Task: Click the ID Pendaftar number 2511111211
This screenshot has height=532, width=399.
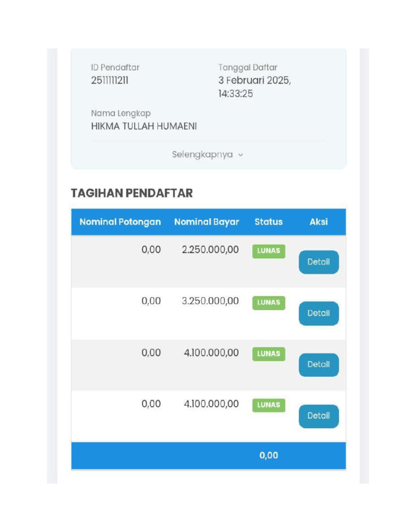Action: [x=110, y=81]
